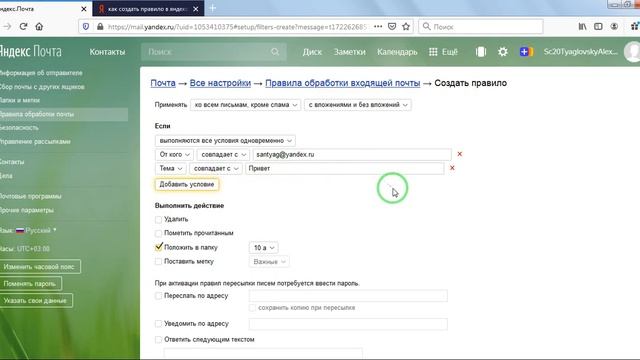Check the Ответить следующим текстом checkbox
Image resolution: width=640 pixels, height=360 pixels.
[158, 340]
